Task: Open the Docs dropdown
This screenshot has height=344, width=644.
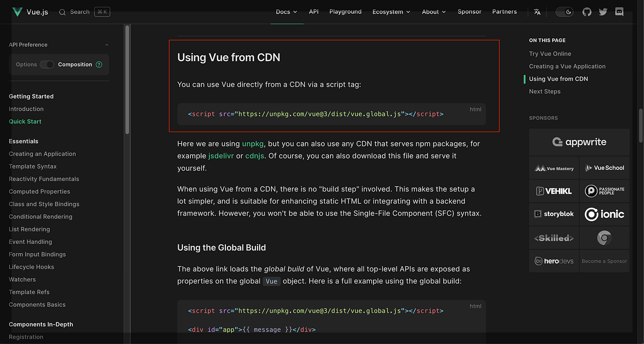Action: tap(287, 11)
